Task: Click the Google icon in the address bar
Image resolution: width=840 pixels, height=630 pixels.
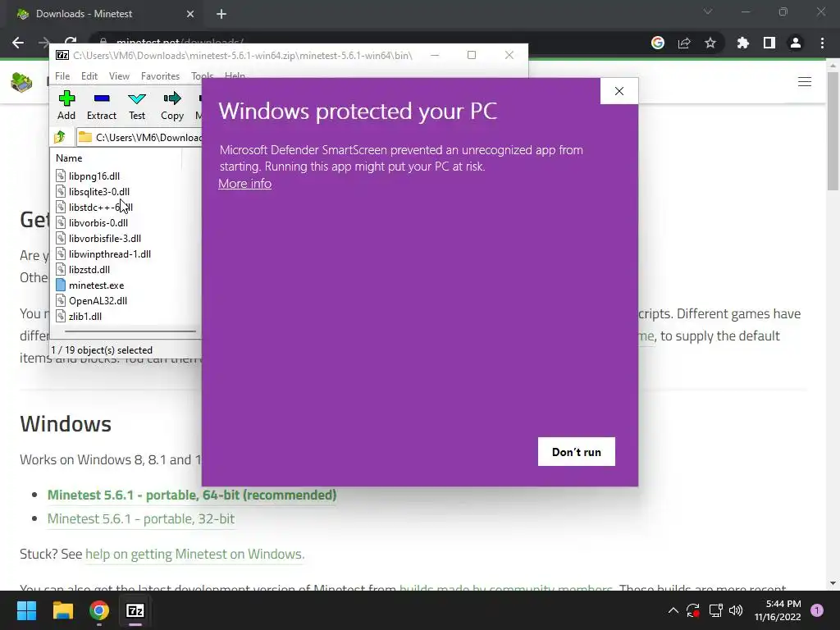Action: coord(658,43)
